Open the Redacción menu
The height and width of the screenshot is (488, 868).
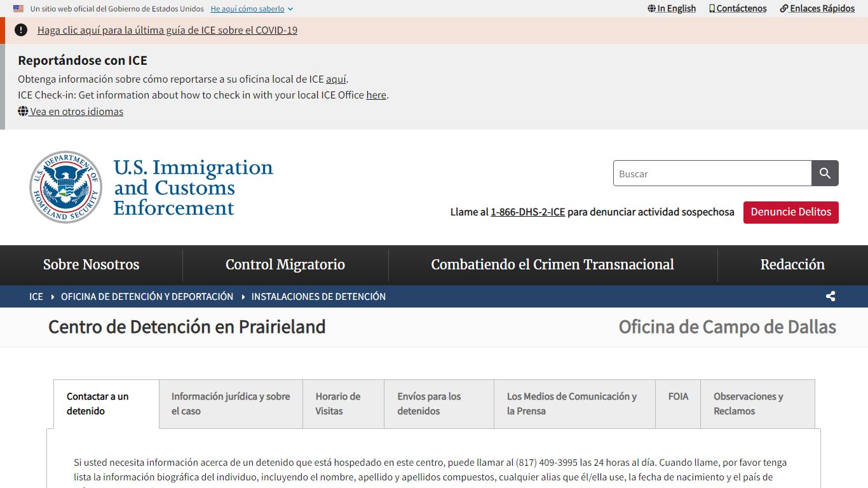792,265
